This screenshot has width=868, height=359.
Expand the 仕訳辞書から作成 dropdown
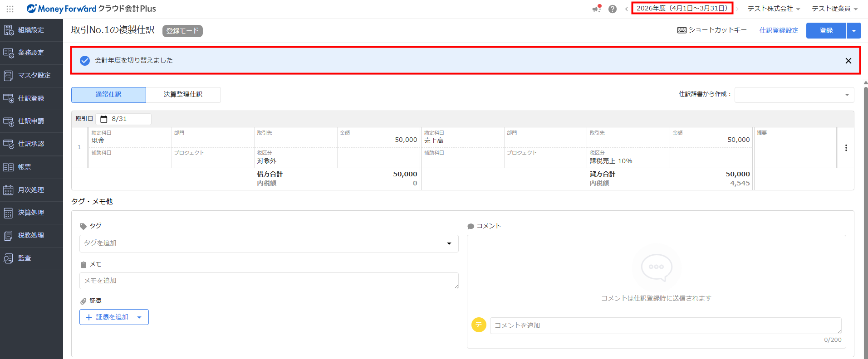click(x=794, y=95)
